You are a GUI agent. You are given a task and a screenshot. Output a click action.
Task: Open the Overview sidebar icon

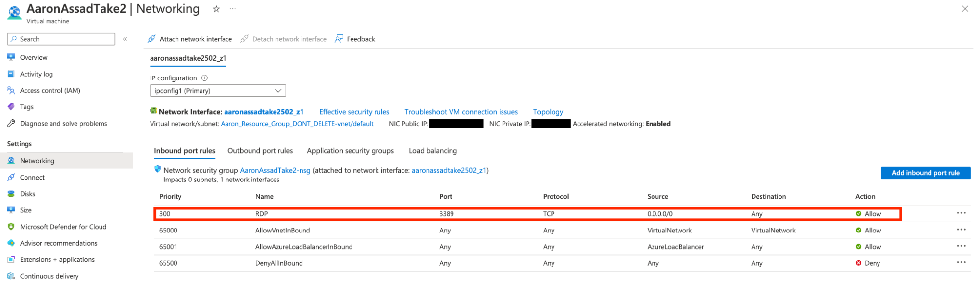(x=11, y=57)
